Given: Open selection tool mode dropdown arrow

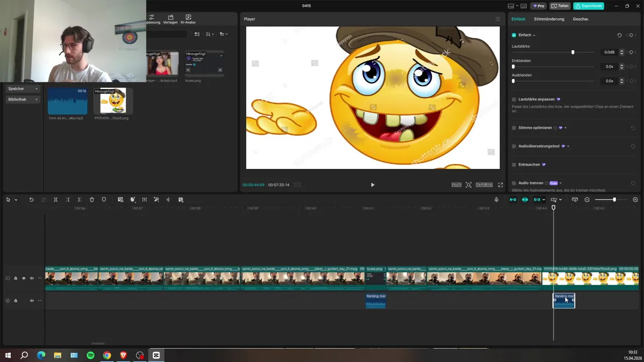Looking at the screenshot, I should [x=16, y=200].
